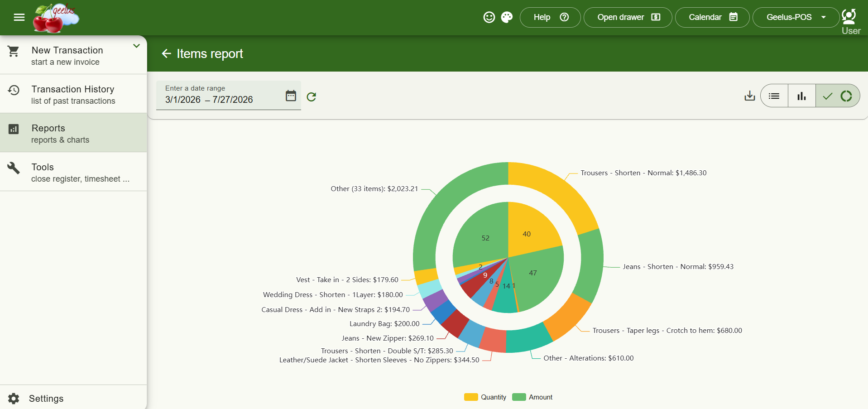Image resolution: width=868 pixels, height=409 pixels.
Task: Expand the Geelus-POS dropdown
Action: [796, 17]
